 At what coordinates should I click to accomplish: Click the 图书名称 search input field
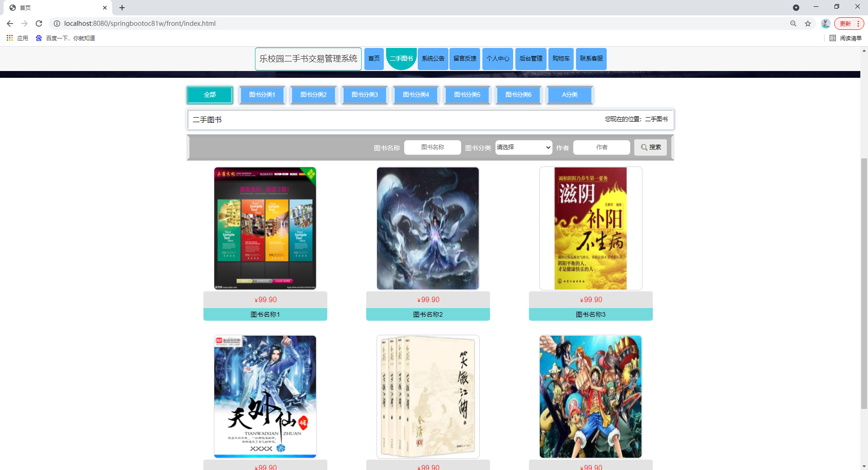point(433,147)
